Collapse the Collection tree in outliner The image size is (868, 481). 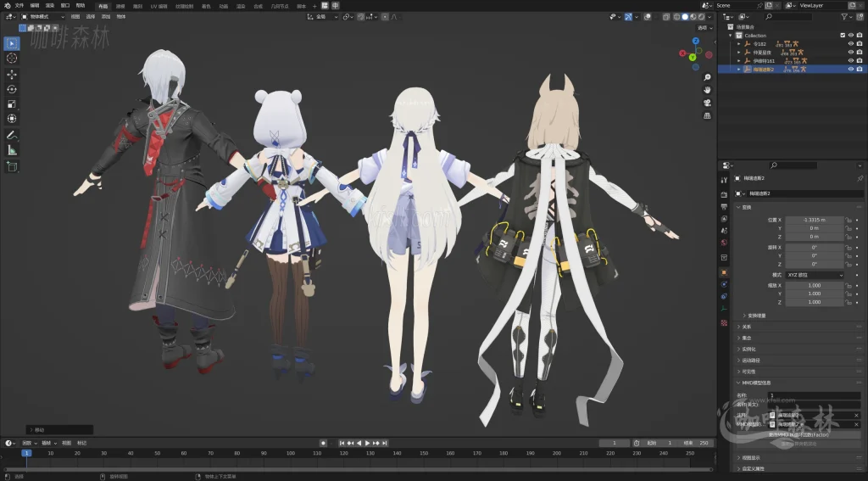(731, 36)
